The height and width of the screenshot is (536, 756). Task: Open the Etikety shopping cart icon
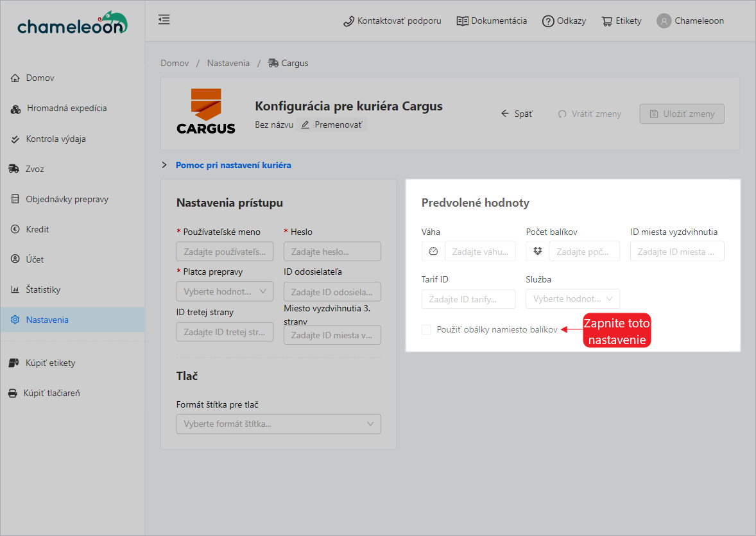606,21
